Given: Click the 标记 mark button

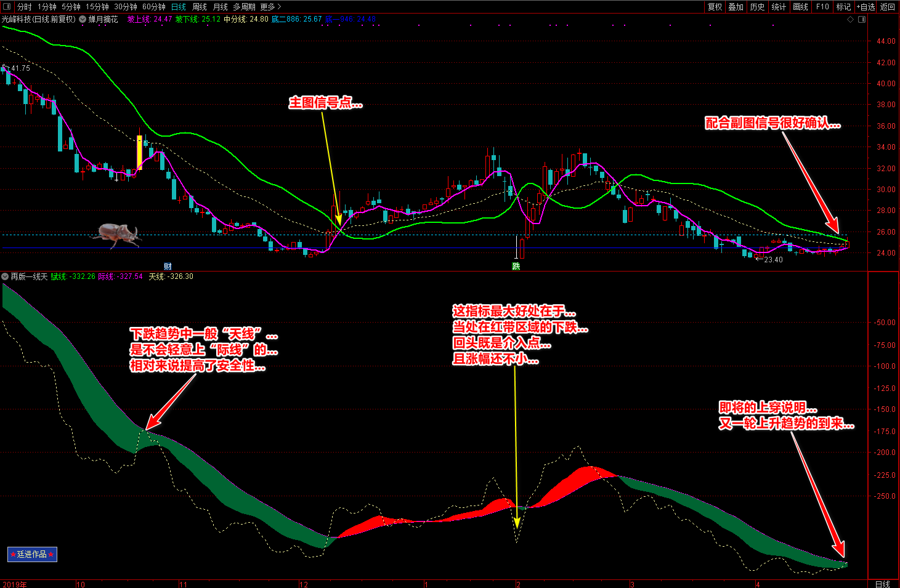Looking at the screenshot, I should (843, 7).
